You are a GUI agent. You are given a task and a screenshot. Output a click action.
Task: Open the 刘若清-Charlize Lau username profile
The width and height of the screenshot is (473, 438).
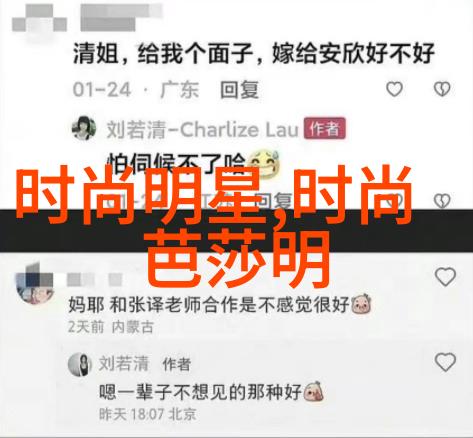point(202,129)
